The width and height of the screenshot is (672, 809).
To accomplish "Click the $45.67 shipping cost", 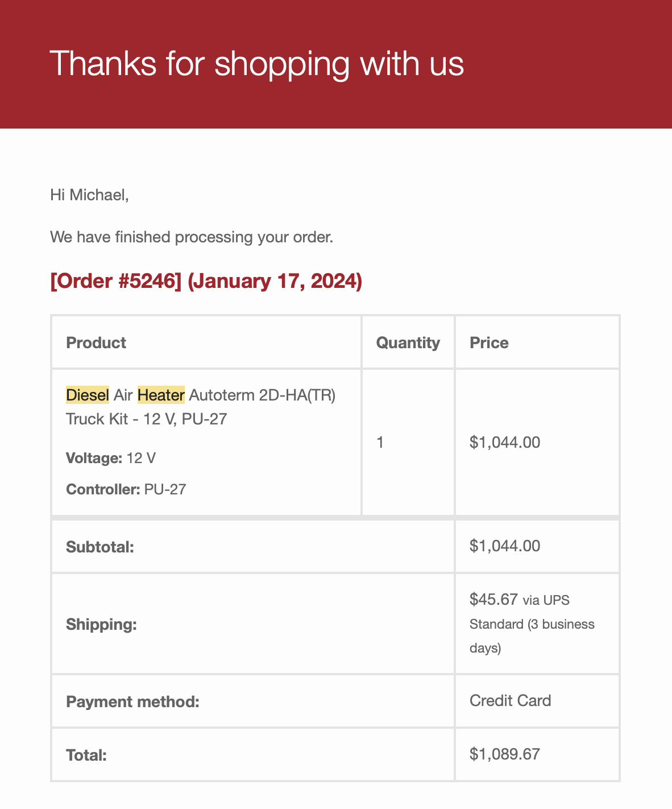I will point(493,599).
